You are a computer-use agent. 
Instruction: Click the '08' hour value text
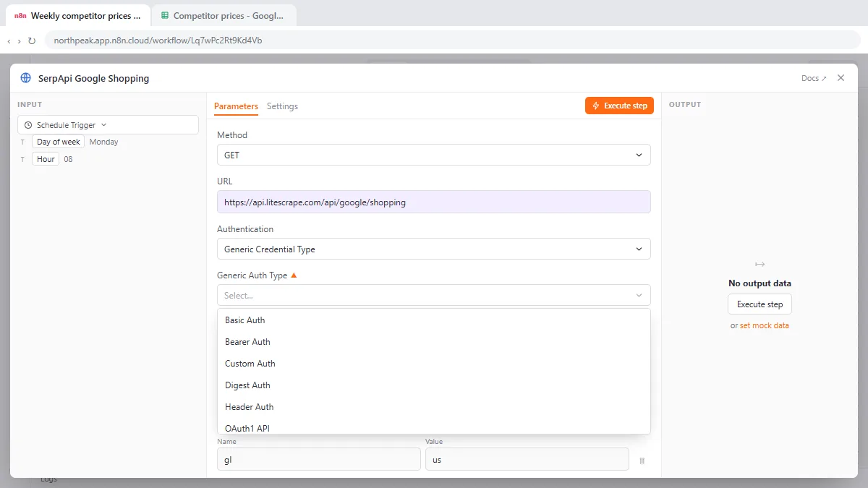click(68, 159)
